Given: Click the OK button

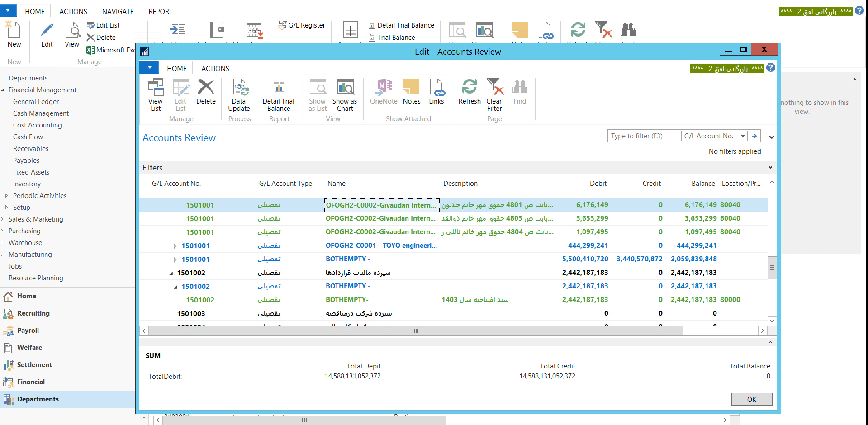Looking at the screenshot, I should (751, 399).
